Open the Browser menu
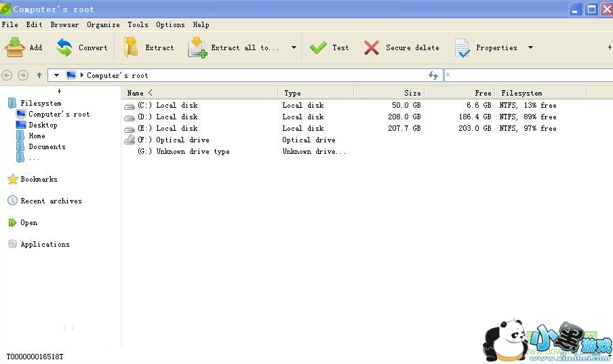Screen dimensions: 613x364 [x=64, y=24]
